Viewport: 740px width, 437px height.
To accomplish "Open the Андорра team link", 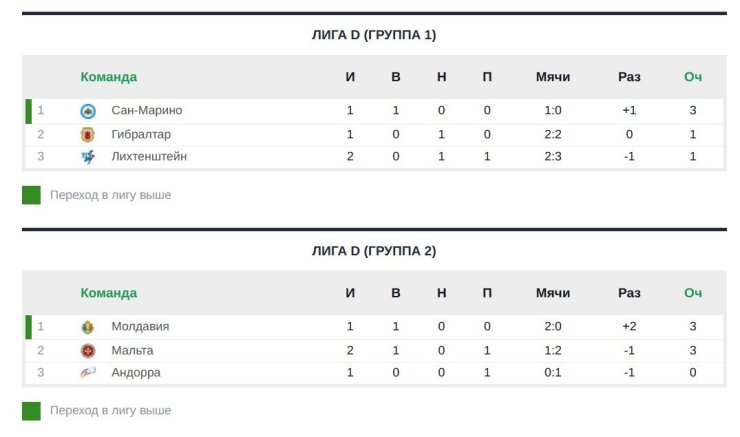I will tap(136, 373).
